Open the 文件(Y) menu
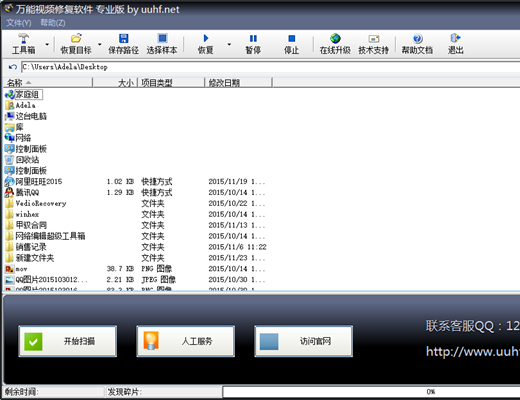 click(19, 23)
